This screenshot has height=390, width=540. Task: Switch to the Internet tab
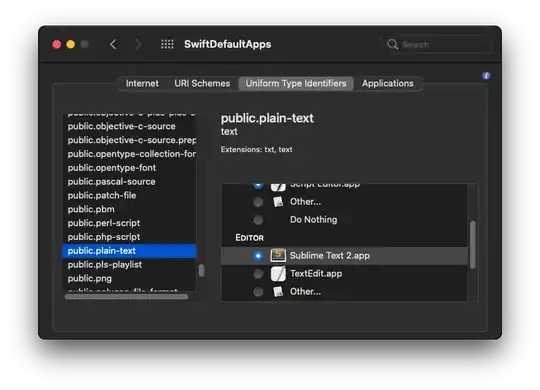(x=142, y=83)
